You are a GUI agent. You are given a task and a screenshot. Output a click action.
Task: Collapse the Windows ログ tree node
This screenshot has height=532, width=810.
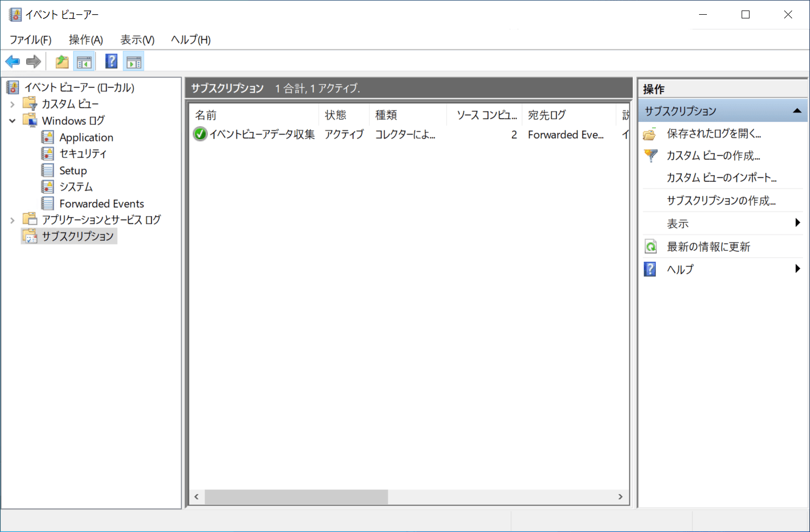click(x=12, y=121)
